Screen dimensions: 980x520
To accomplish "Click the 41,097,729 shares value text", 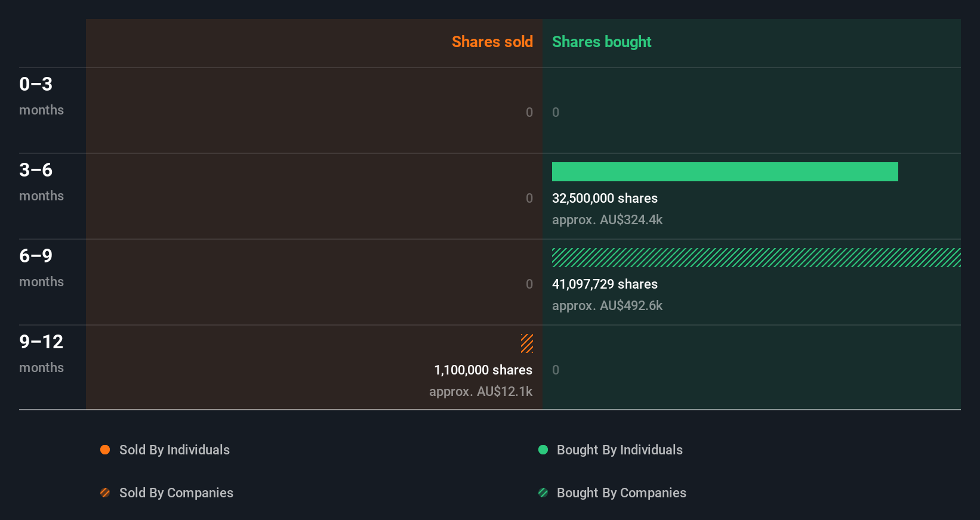I will [605, 284].
